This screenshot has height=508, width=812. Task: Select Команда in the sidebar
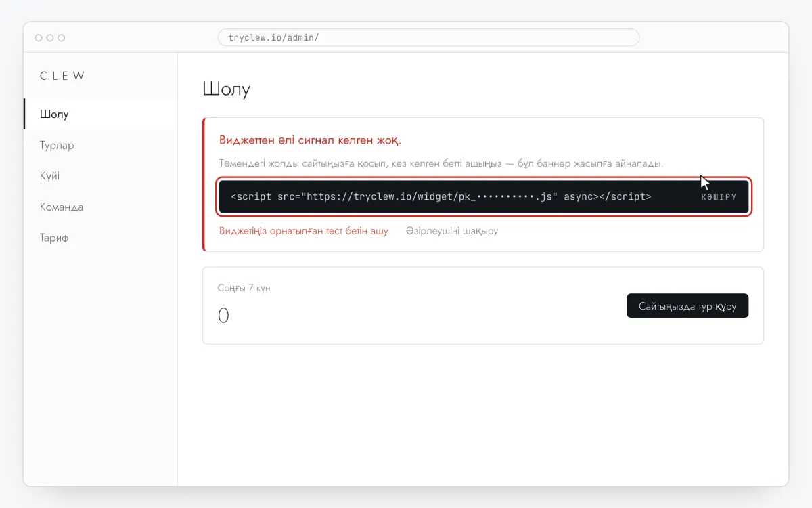[101, 207]
